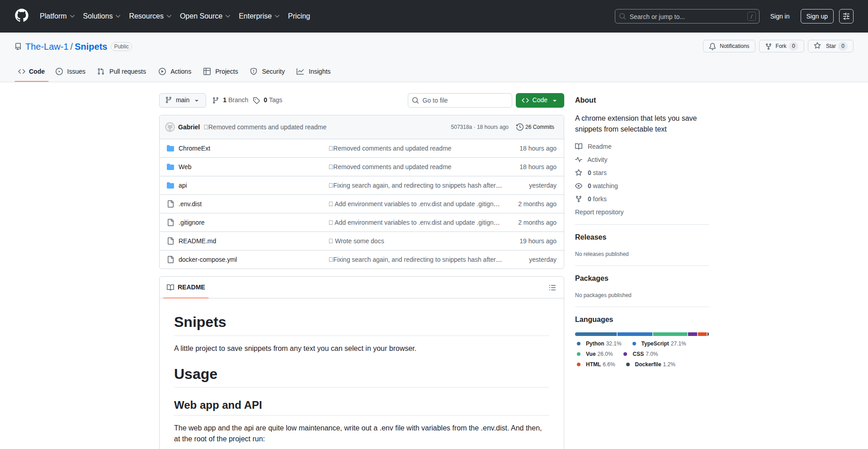The image size is (868, 449).
Task: Open the Report repository link
Action: [x=599, y=212]
